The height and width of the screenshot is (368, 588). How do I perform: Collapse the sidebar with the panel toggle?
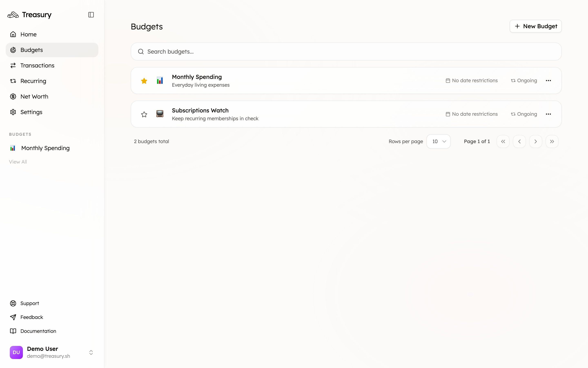91,15
